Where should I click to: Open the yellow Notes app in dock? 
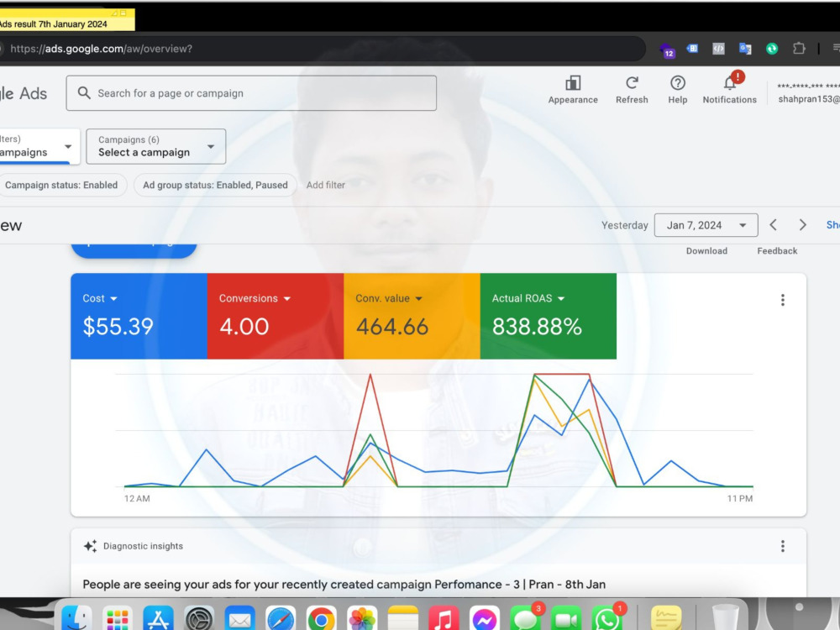click(x=403, y=619)
